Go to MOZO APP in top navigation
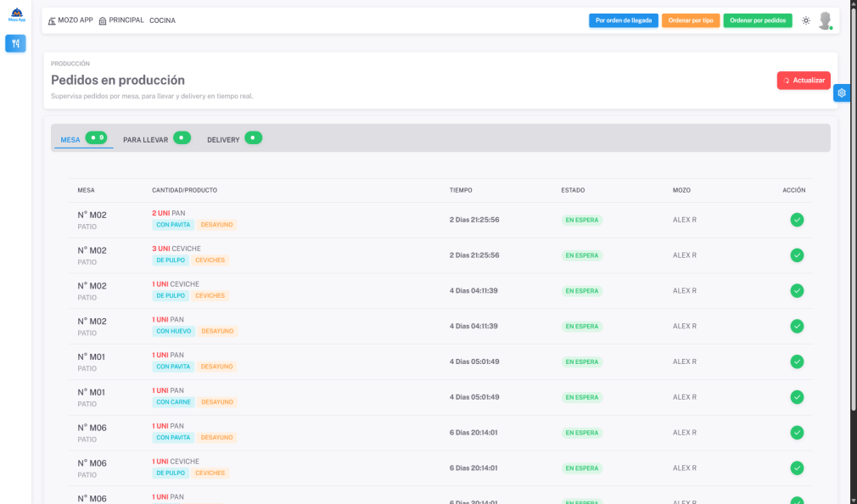857x504 pixels. [x=70, y=20]
